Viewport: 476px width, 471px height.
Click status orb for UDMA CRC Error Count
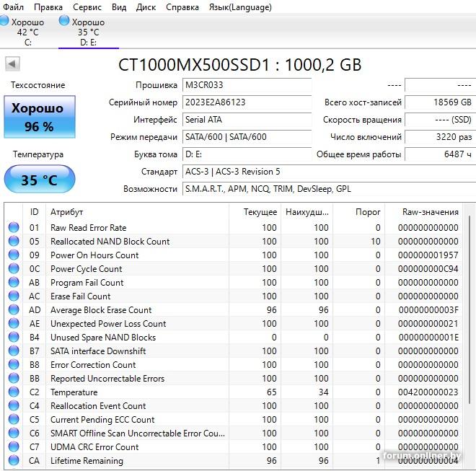coord(14,447)
